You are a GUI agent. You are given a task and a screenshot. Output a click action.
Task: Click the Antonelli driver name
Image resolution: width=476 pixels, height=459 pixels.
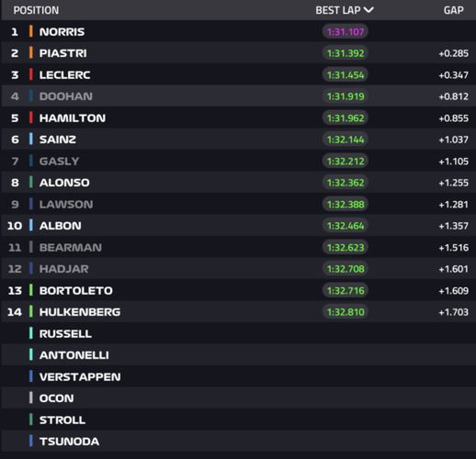tap(74, 355)
